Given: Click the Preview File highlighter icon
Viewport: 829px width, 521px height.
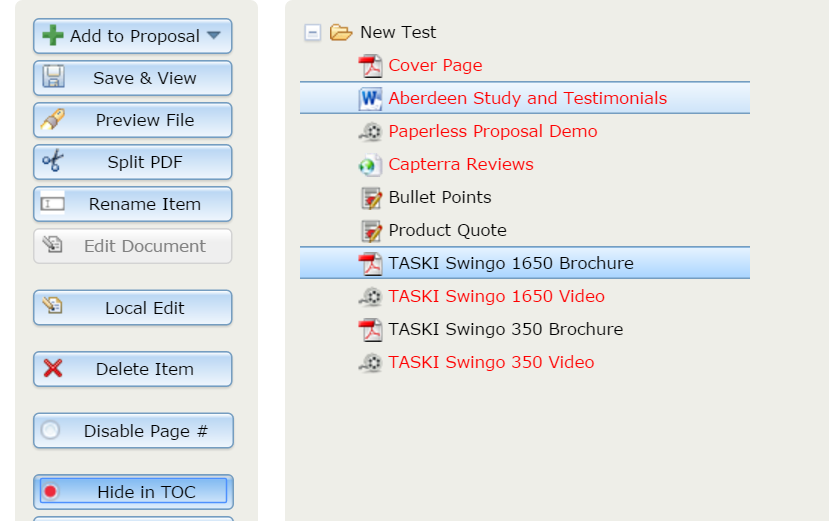Looking at the screenshot, I should pos(53,119).
